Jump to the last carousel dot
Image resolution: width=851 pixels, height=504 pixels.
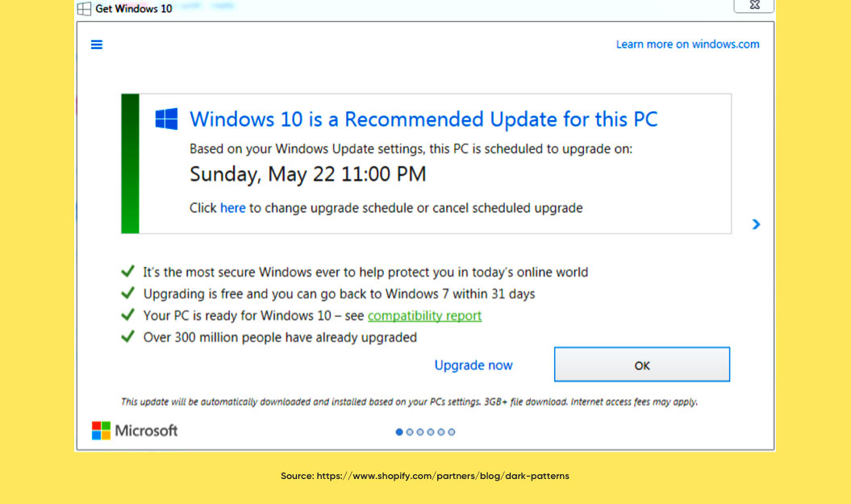452,431
